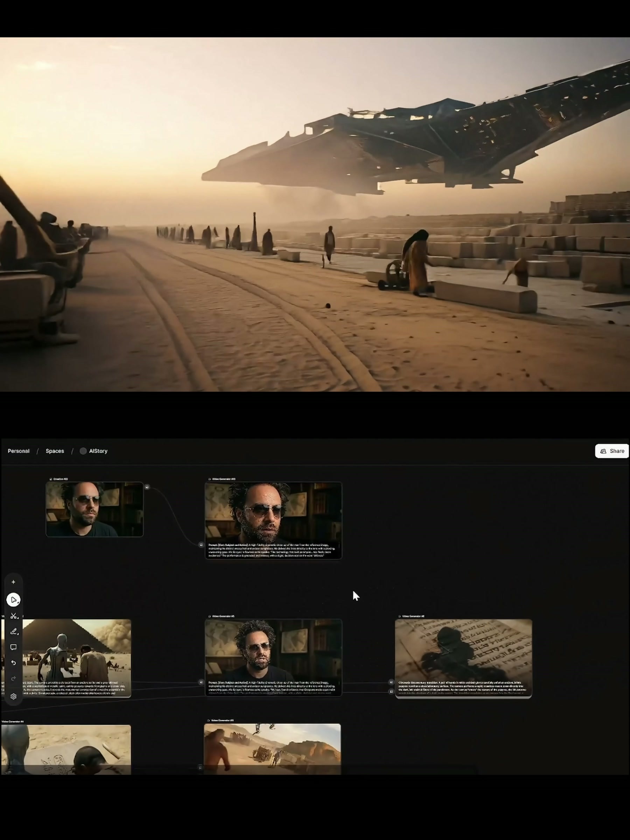
Task: Undo the last action
Action: [13, 663]
